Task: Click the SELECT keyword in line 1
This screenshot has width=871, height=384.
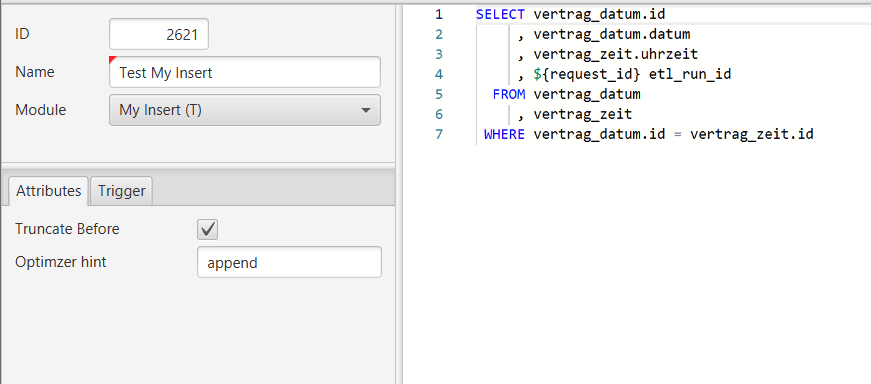Action: coord(500,14)
